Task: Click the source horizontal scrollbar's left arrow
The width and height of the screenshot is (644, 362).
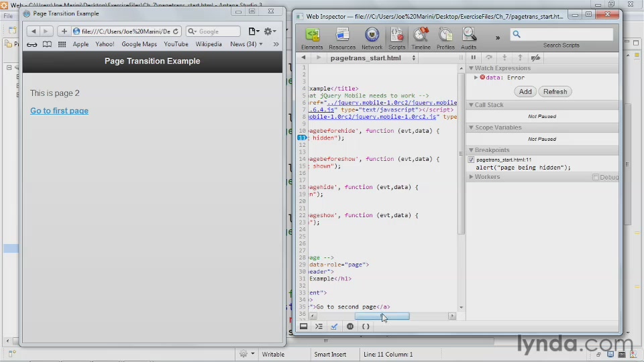Action: [313, 316]
